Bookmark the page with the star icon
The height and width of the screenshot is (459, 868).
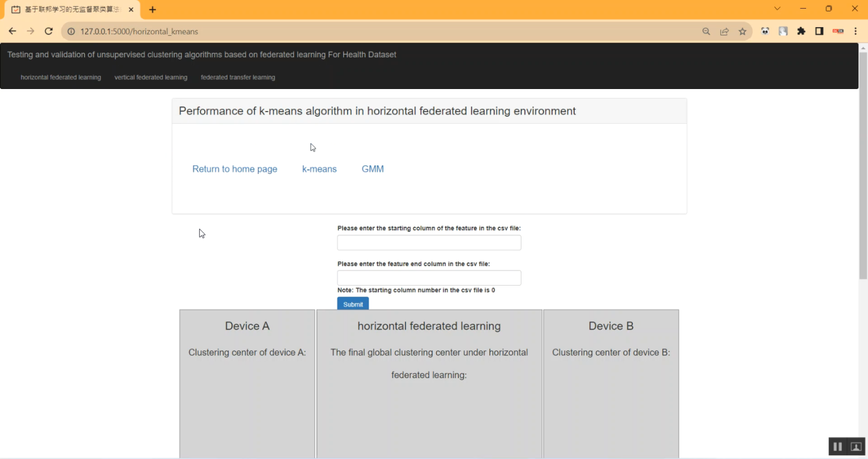pos(742,31)
